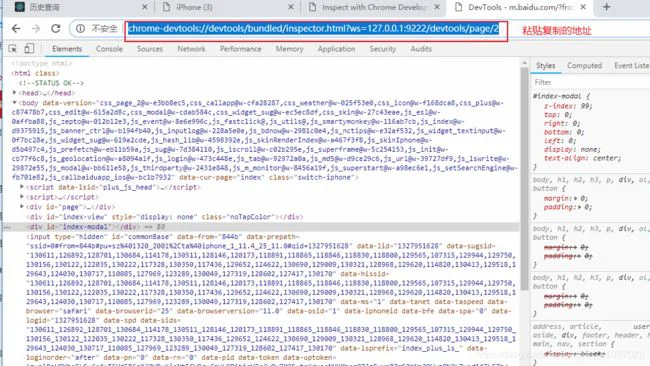
Task: Open the Audits panel tab
Action: pyautogui.click(x=421, y=49)
